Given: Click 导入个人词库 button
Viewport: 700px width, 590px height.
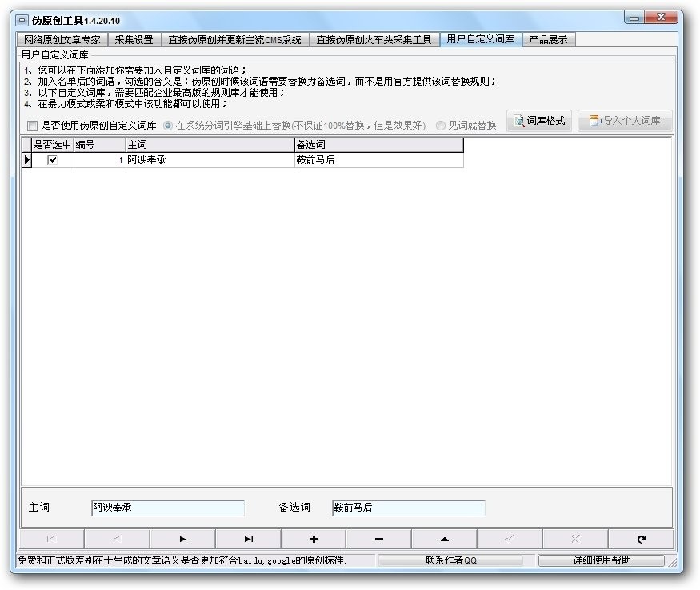Looking at the screenshot, I should click(625, 121).
